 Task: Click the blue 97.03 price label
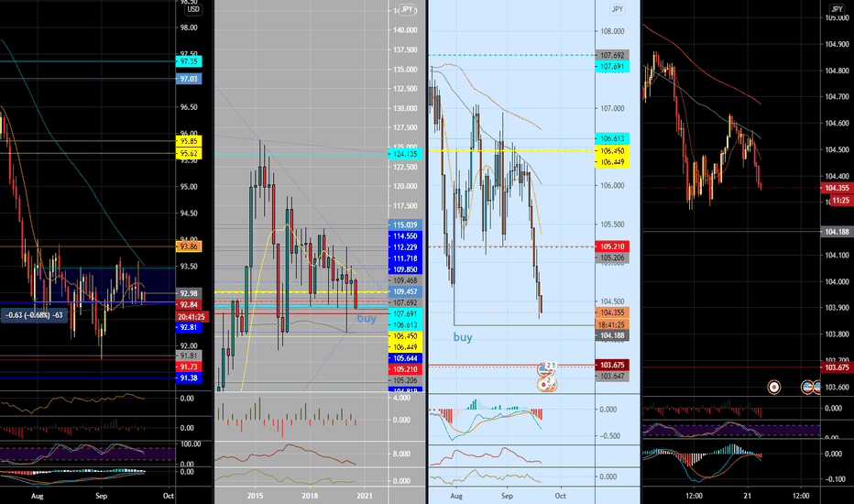[189, 79]
